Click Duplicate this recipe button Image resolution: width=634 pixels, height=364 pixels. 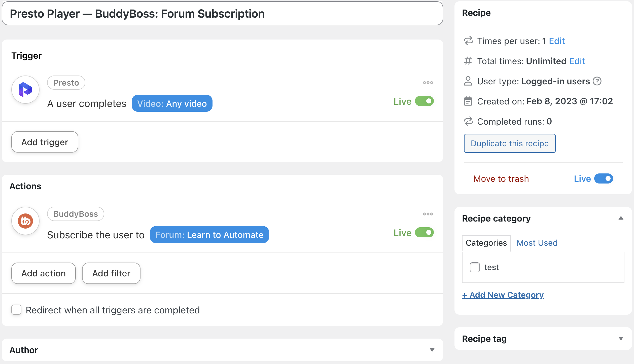[510, 143]
